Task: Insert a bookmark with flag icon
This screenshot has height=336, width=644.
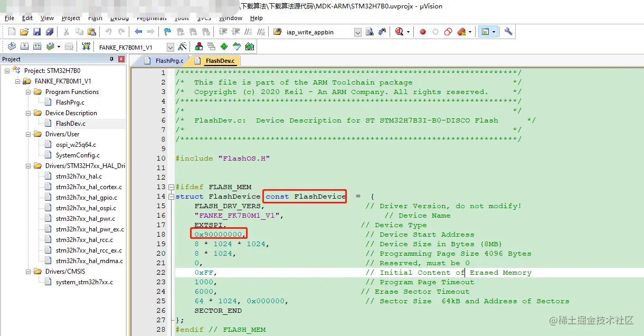Action: click(168, 32)
